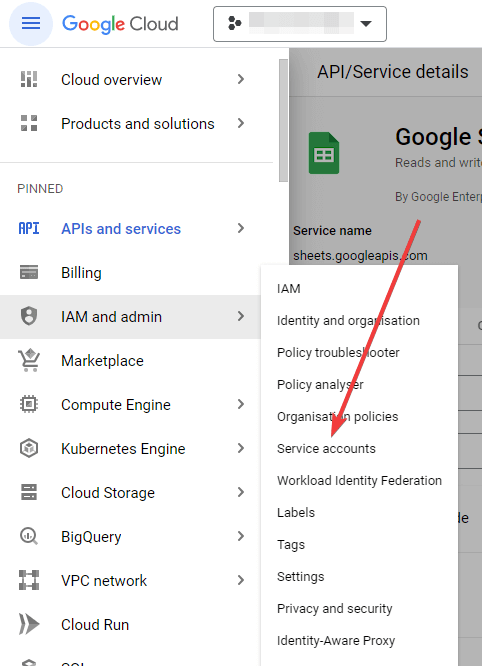Open Billing menu item
The width and height of the screenshot is (482, 666).
81,273
